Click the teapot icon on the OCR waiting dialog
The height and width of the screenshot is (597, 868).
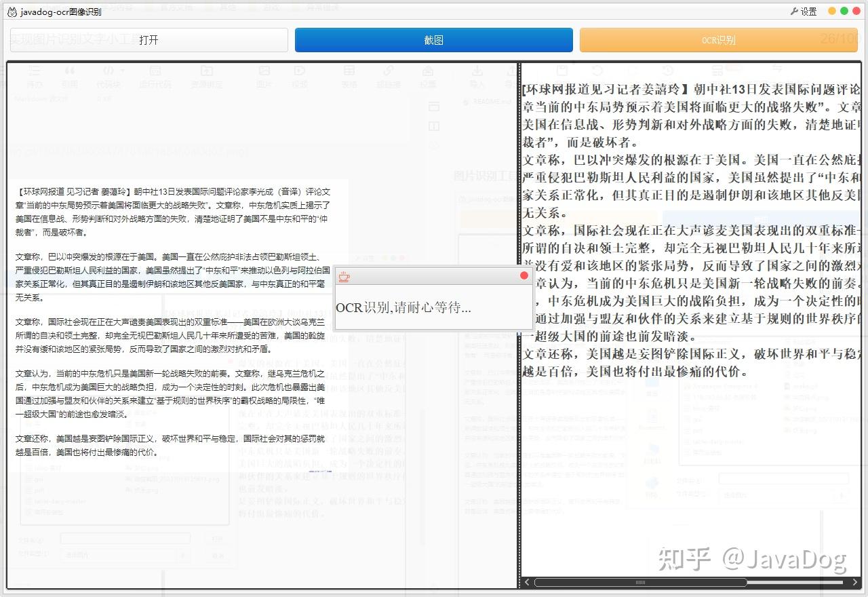point(344,276)
